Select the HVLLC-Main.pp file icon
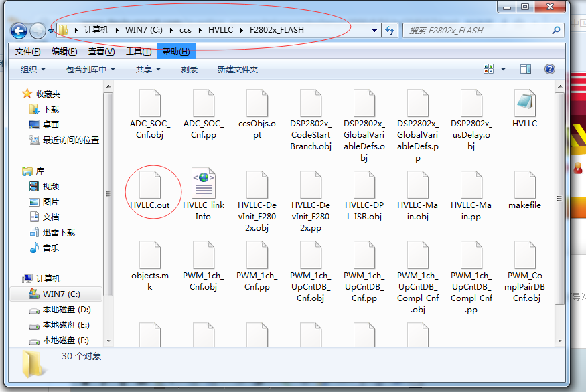This screenshot has height=392, width=586. click(x=471, y=185)
